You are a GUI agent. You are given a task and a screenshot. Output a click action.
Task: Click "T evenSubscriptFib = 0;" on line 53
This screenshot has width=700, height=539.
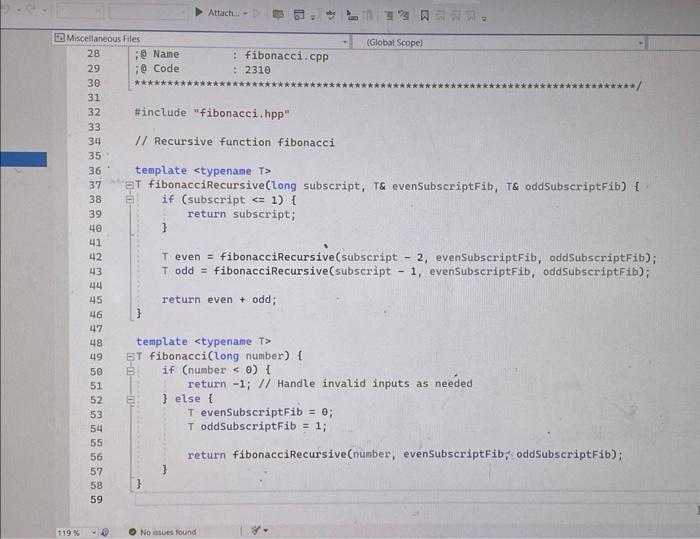click(x=260, y=412)
